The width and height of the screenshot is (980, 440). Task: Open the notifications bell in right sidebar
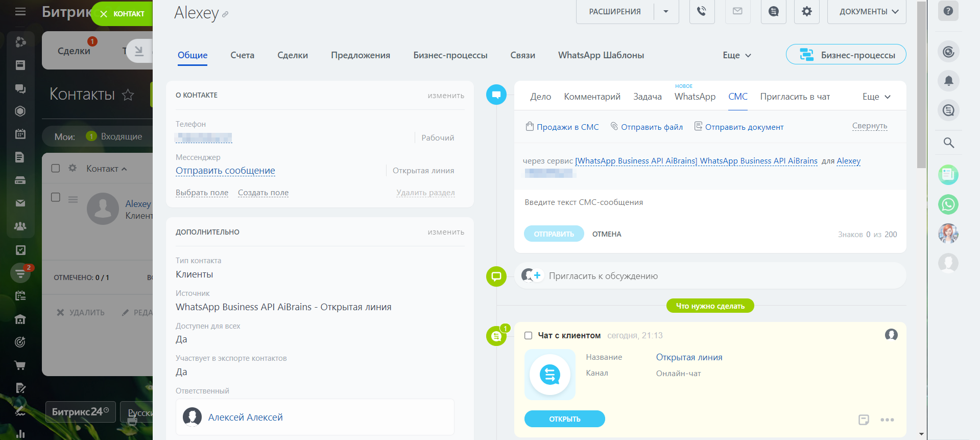948,81
